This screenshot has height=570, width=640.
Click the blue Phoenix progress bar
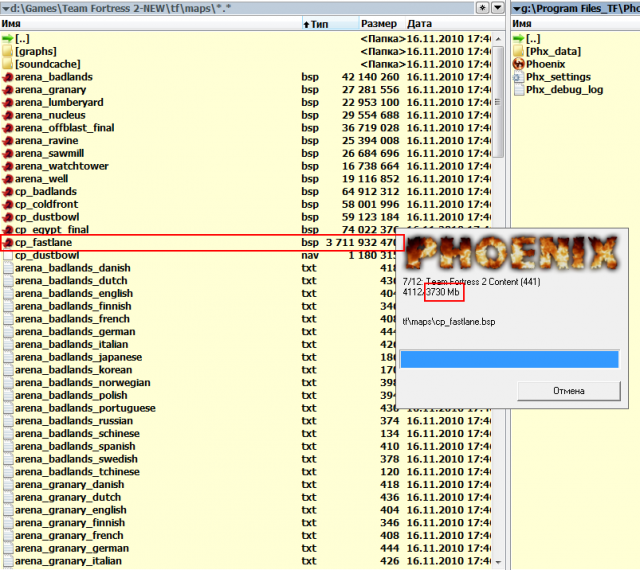509,358
